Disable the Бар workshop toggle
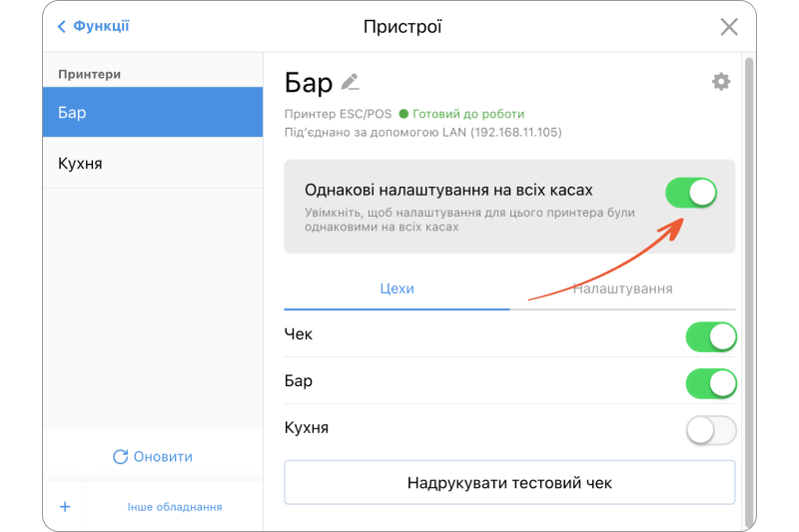The width and height of the screenshot is (799, 532). pyautogui.click(x=711, y=383)
